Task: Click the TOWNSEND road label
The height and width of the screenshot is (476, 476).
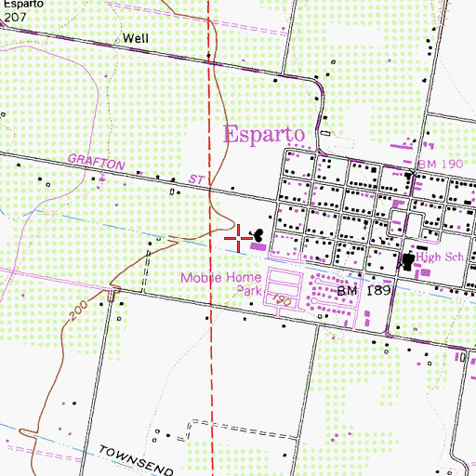Action: (136, 460)
